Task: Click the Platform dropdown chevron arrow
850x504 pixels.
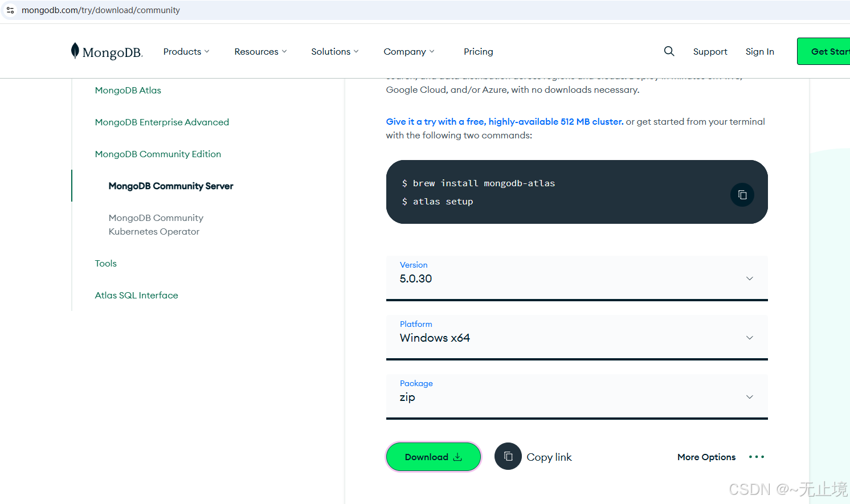Action: coord(750,338)
